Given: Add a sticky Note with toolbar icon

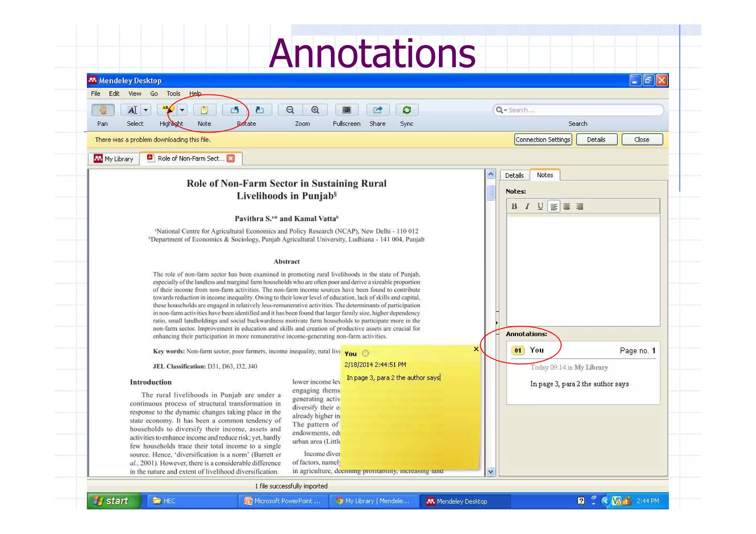Looking at the screenshot, I should (x=205, y=110).
